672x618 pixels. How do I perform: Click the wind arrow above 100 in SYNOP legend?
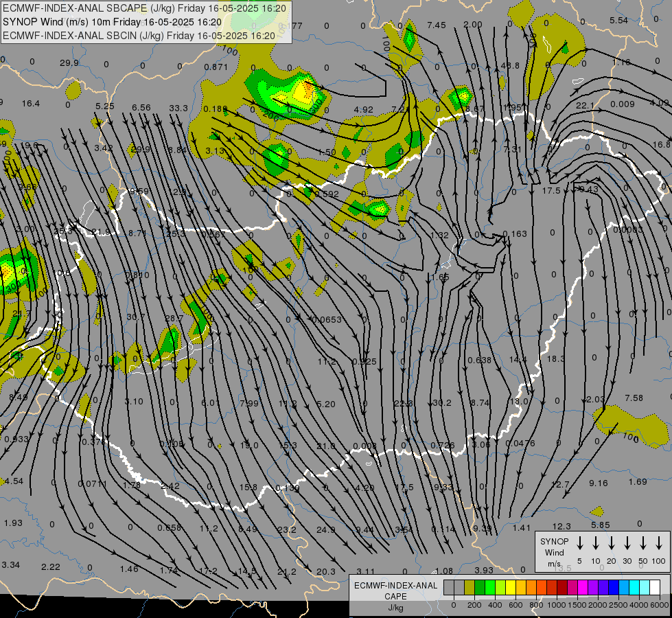pos(659,543)
